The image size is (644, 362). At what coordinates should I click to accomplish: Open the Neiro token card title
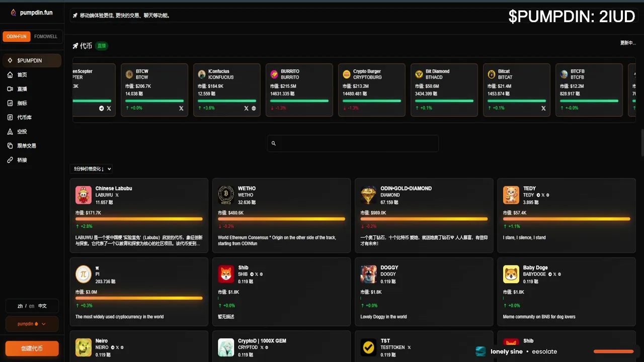click(x=102, y=341)
